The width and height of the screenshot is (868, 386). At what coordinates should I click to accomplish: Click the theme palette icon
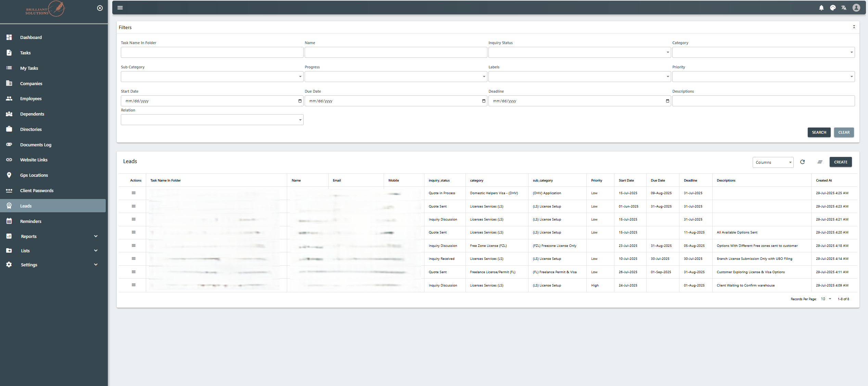(x=833, y=8)
